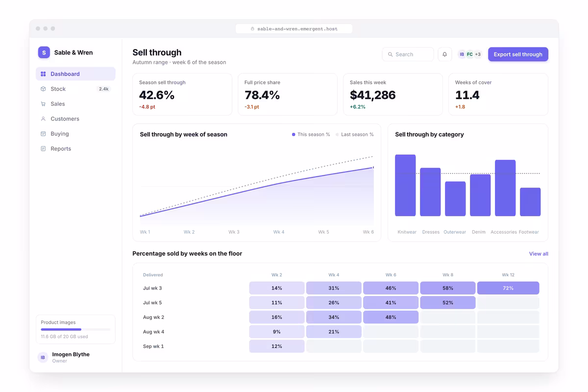The width and height of the screenshot is (588, 392).
Task: Click the Wk 12 column header
Action: (508, 275)
